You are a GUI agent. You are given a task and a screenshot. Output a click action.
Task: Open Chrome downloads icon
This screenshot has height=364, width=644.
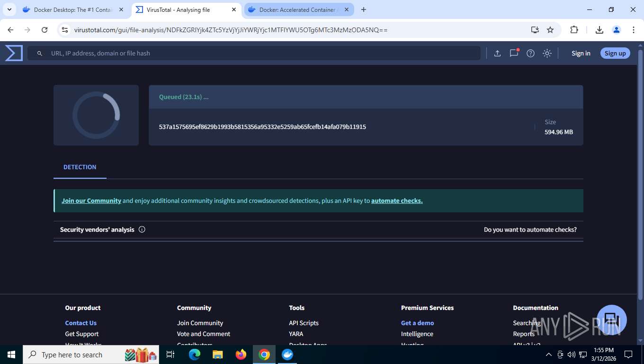click(x=599, y=30)
